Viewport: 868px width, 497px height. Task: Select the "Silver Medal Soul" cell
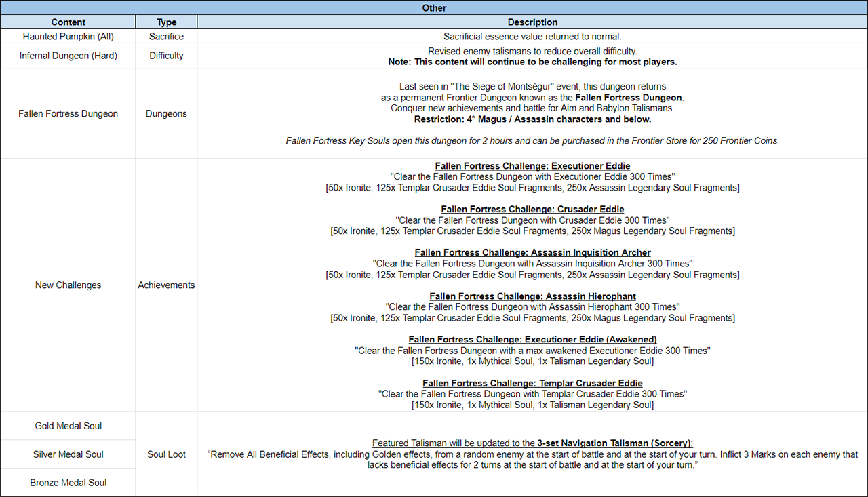click(x=68, y=454)
